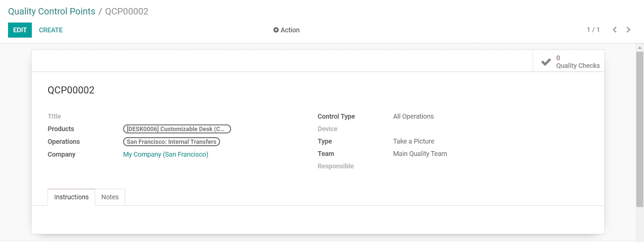Click the Control Type label
Screen dimensions: 644x242
click(x=336, y=117)
